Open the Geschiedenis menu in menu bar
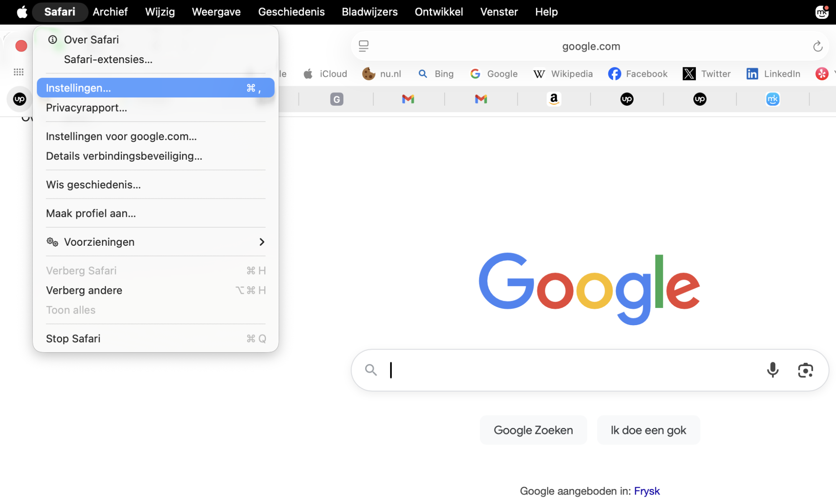Screen dimensions: 836x504 pyautogui.click(x=291, y=12)
